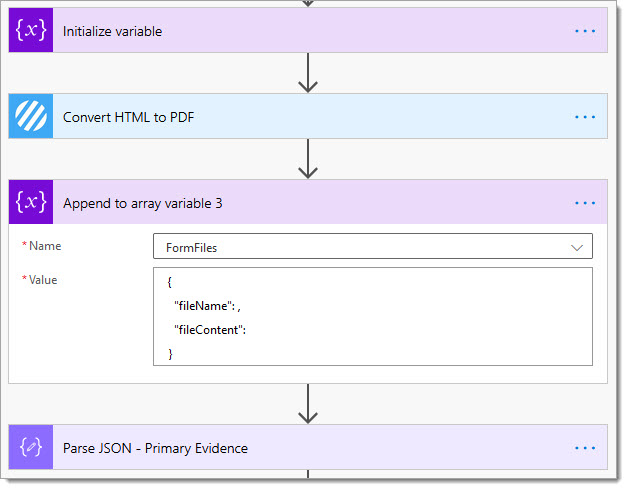Image resolution: width=627 pixels, height=489 pixels.
Task: Open the Convert HTML to PDF ellipsis menu
Action: tap(585, 117)
